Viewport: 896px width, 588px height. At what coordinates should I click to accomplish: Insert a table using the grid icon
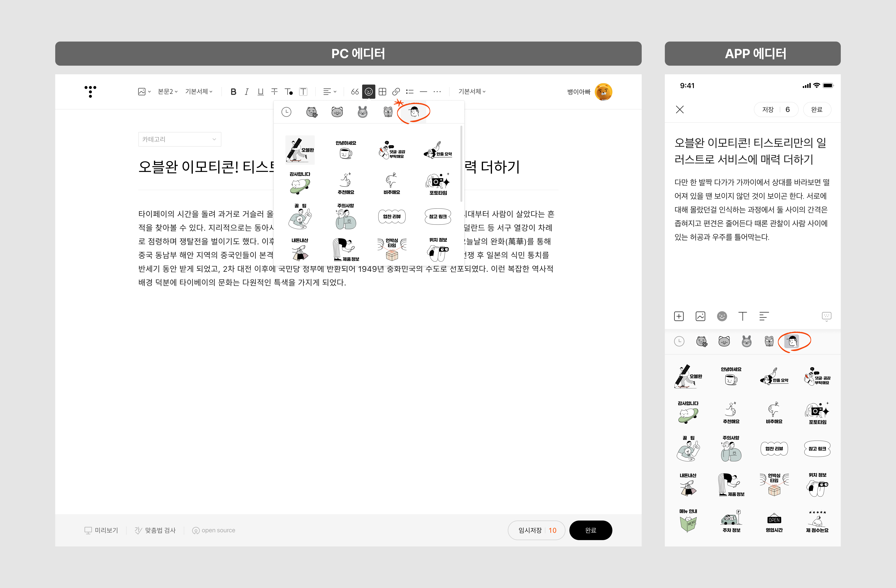point(383,91)
